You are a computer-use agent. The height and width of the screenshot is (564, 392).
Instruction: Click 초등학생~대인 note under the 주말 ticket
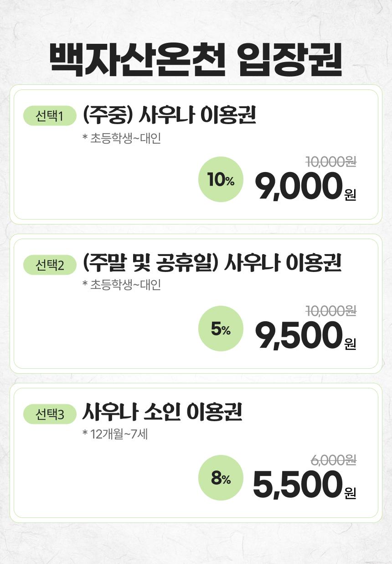122,285
